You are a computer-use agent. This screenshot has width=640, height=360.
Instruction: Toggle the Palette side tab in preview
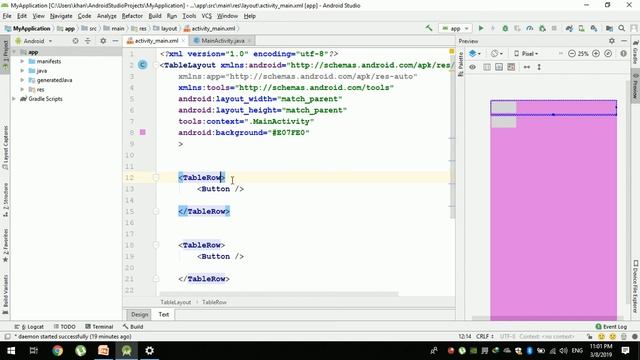pyautogui.click(x=460, y=63)
